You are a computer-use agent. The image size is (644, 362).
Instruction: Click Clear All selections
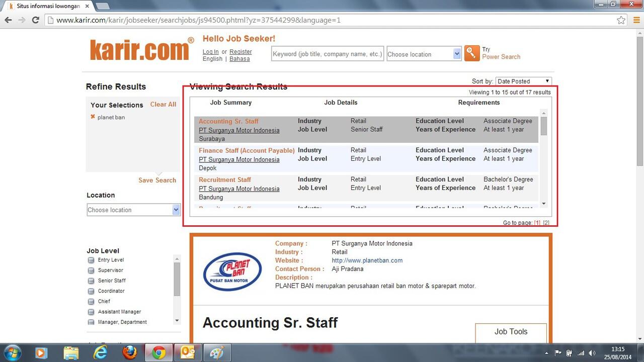coord(163,105)
